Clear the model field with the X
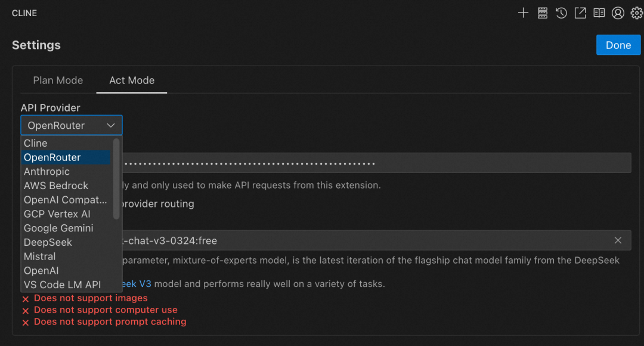This screenshot has height=346, width=644. pyautogui.click(x=618, y=240)
